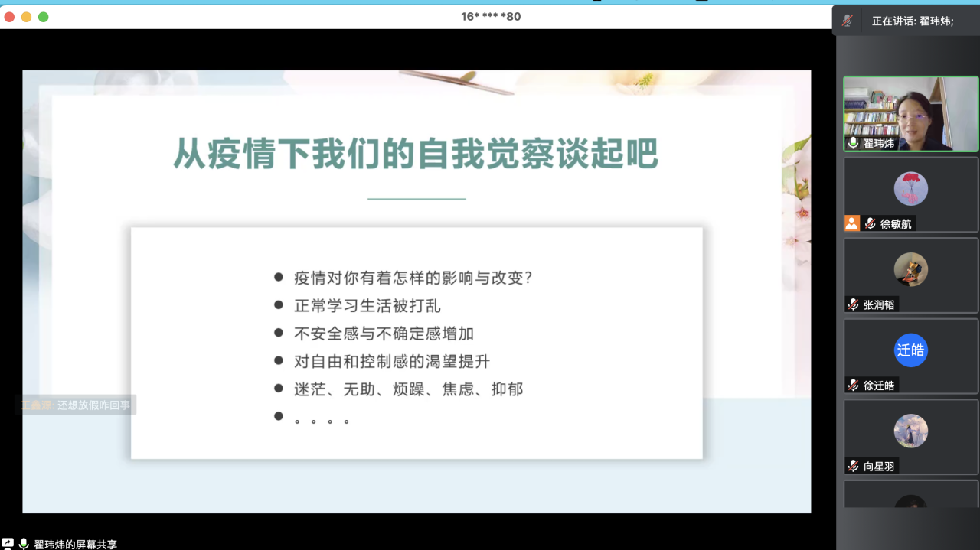Click the muted microphone icon beside 正在讲话
The height and width of the screenshot is (550, 980).
(x=847, y=21)
